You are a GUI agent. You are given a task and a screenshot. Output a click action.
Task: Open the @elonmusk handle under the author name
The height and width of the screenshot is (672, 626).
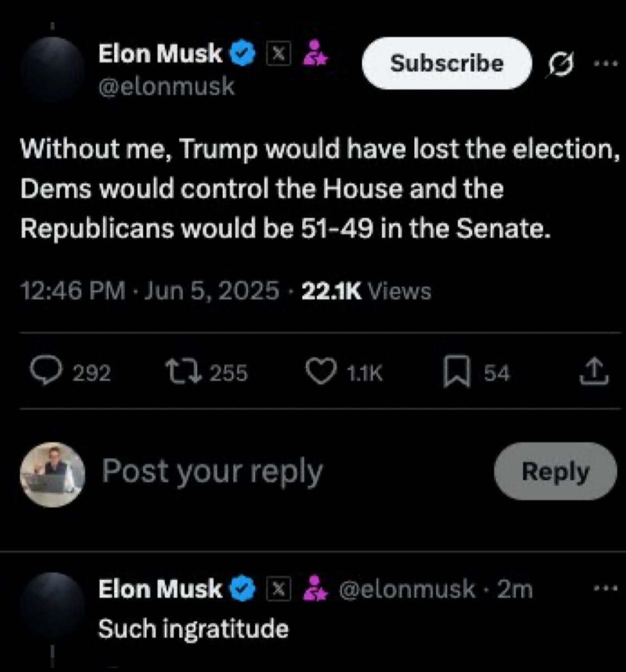167,86
